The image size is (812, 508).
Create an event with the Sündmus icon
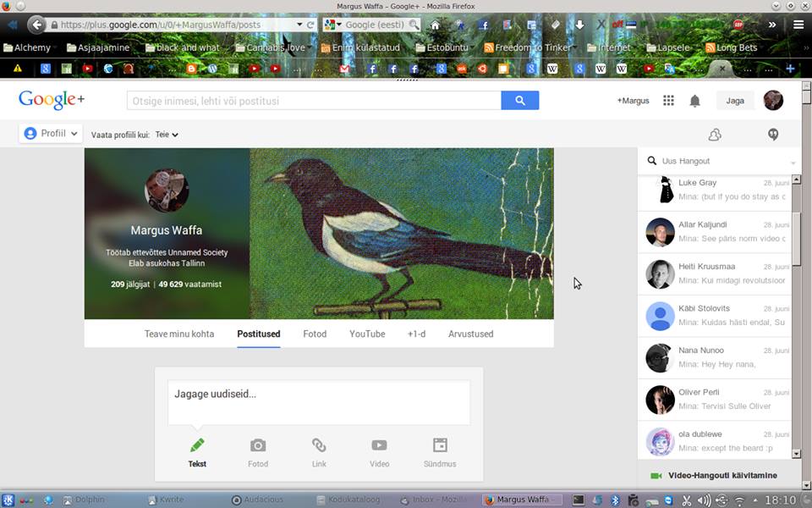pyautogui.click(x=440, y=452)
